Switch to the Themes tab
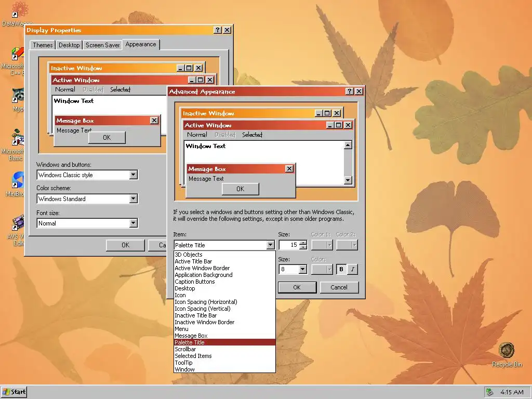 click(43, 45)
